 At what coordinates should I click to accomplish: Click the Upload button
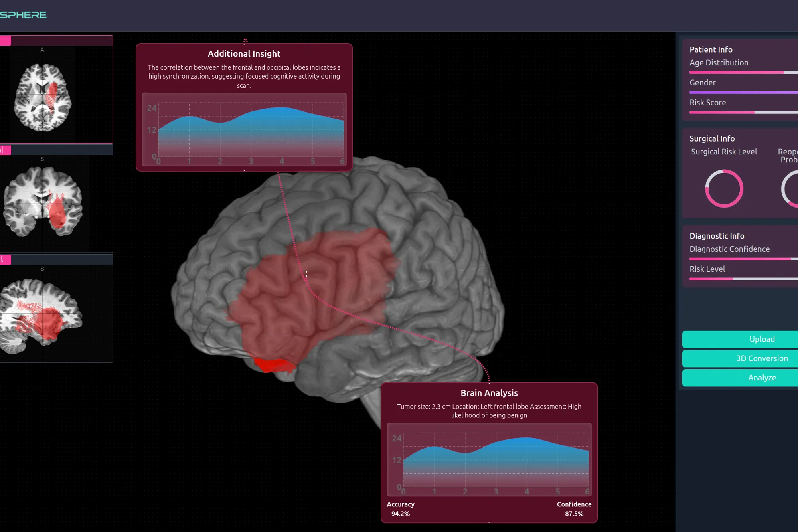[x=761, y=339]
